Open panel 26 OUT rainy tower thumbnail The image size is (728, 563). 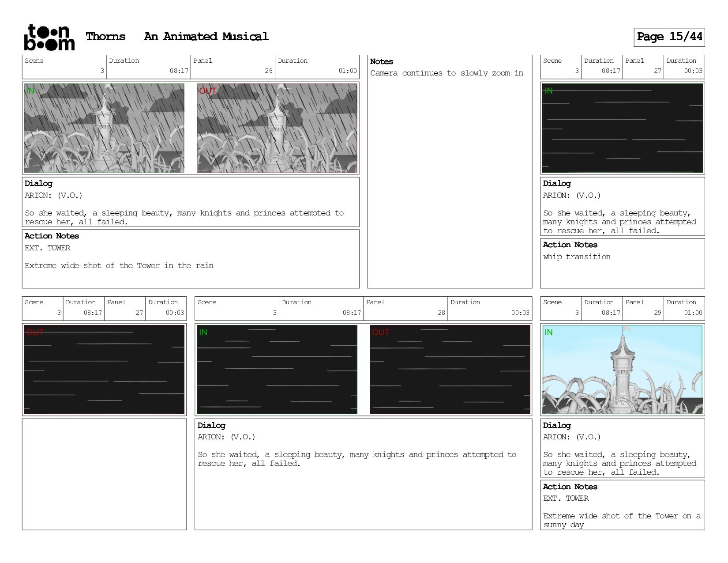click(x=277, y=128)
